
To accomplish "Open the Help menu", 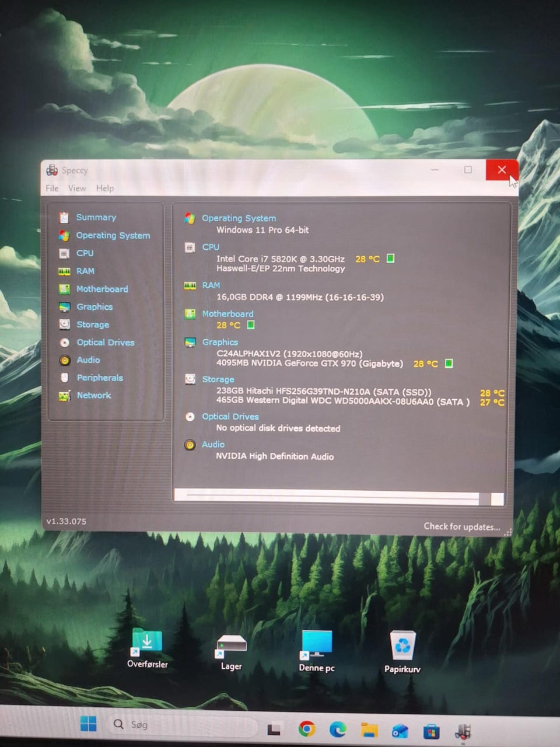I will 105,188.
